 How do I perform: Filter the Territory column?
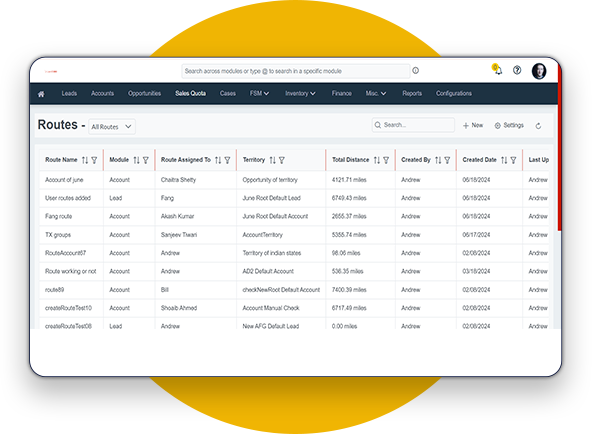282,160
